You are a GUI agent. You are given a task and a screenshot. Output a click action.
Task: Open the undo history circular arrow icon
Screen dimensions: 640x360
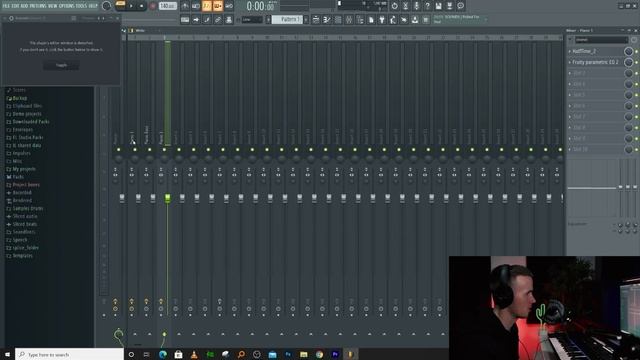394,6
